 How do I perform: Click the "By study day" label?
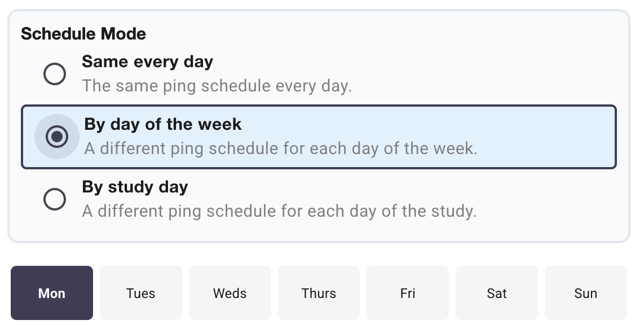point(135,187)
